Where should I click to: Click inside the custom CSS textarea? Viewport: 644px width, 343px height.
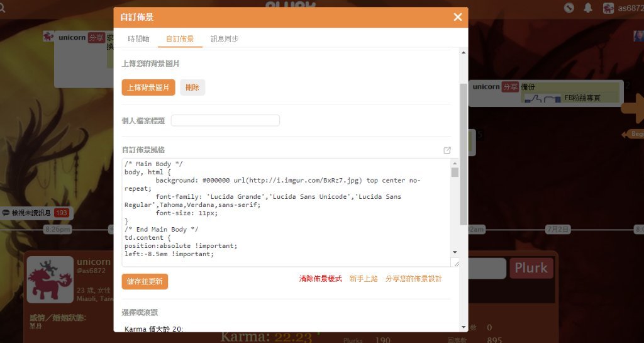pos(286,212)
